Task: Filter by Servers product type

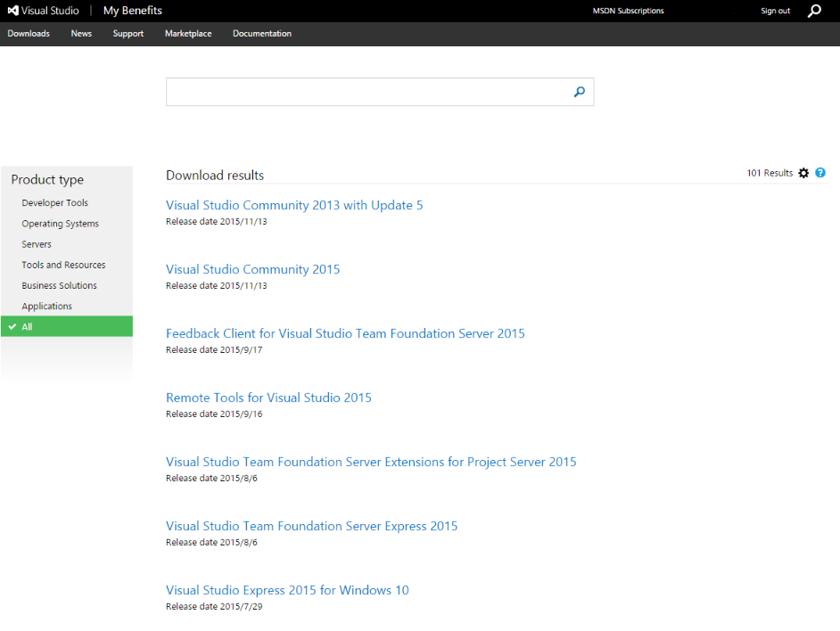Action: (37, 244)
